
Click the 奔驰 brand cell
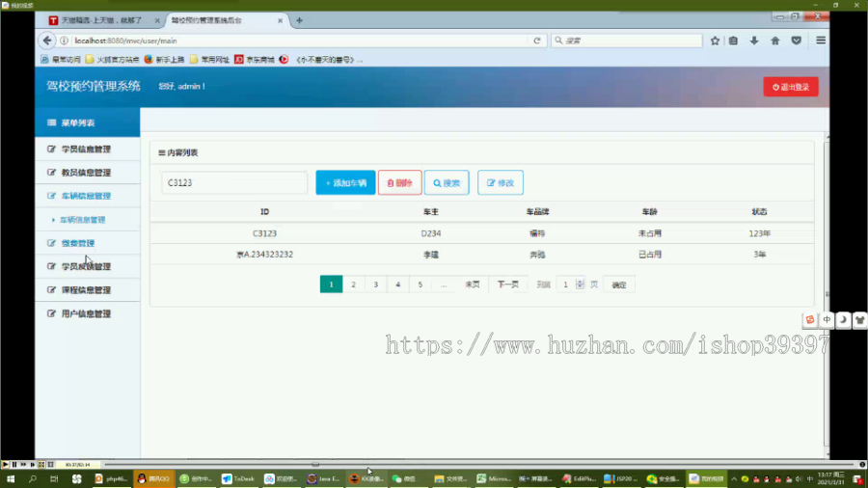pyautogui.click(x=537, y=255)
